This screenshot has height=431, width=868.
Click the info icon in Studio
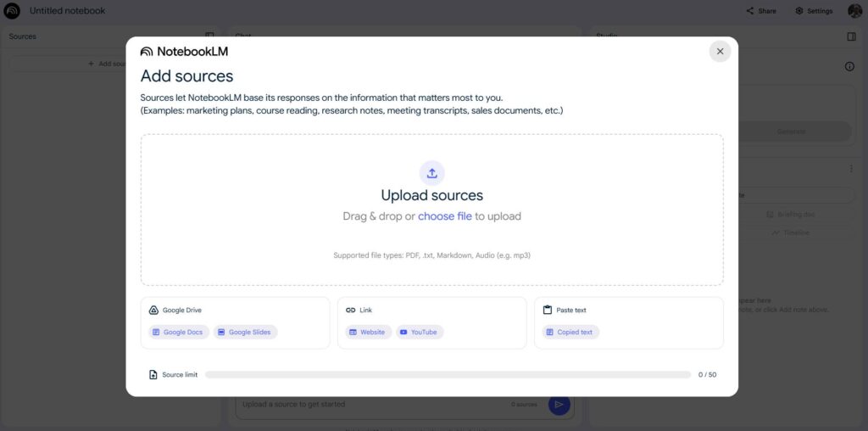tap(849, 67)
